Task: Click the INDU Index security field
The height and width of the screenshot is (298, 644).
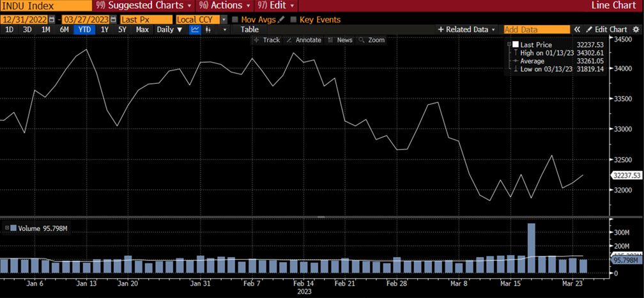Action: 46,5
